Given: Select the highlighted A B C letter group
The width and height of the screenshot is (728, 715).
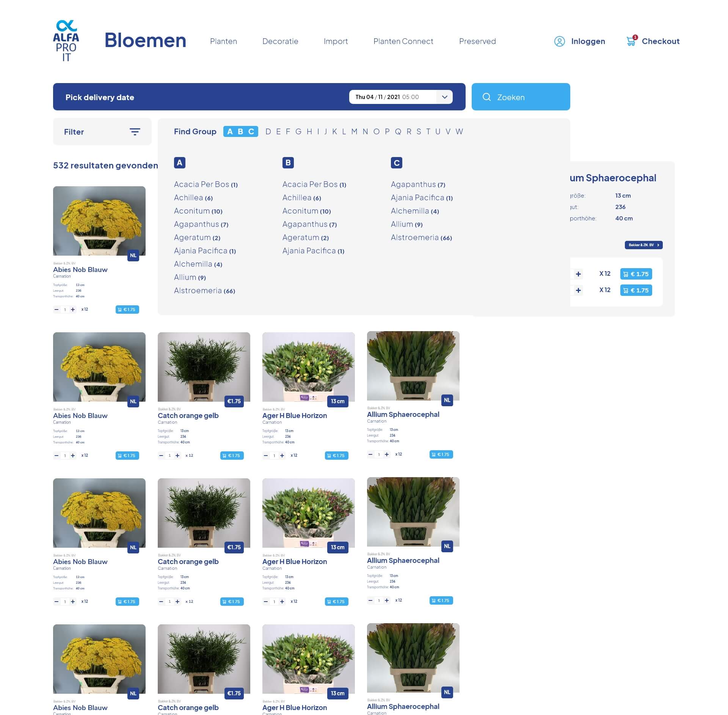Looking at the screenshot, I should [240, 132].
